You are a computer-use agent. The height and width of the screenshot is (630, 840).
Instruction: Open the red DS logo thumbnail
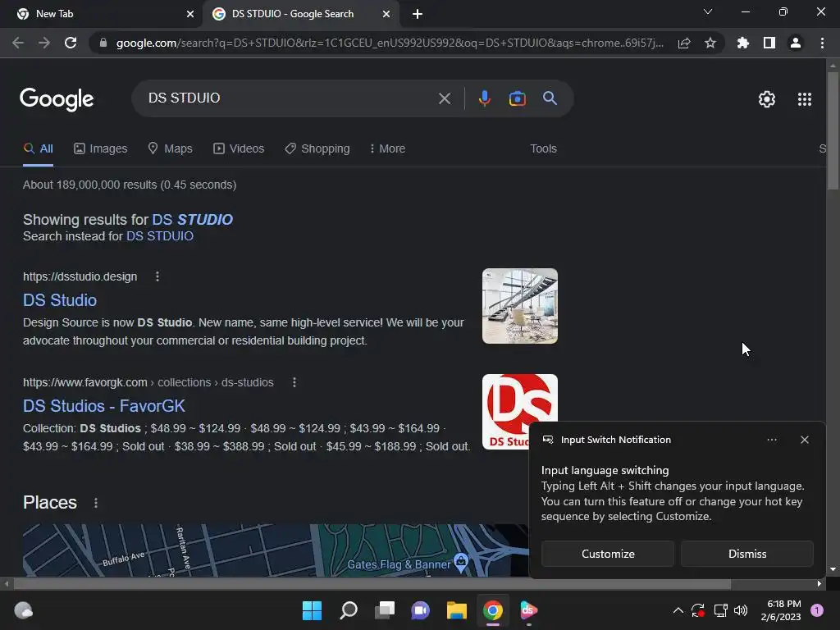point(519,412)
